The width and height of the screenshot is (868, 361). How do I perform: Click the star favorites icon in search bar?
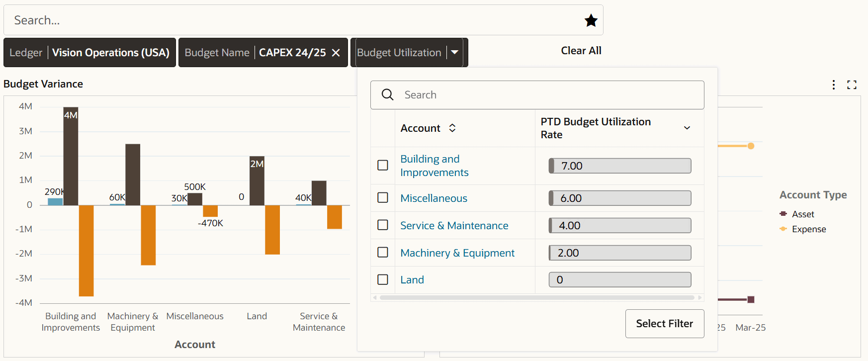(591, 20)
